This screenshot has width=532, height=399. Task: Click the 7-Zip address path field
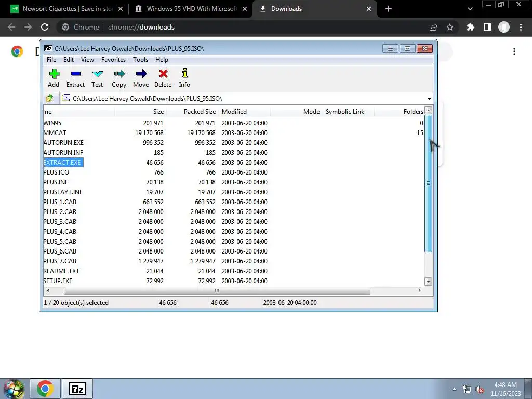243,98
